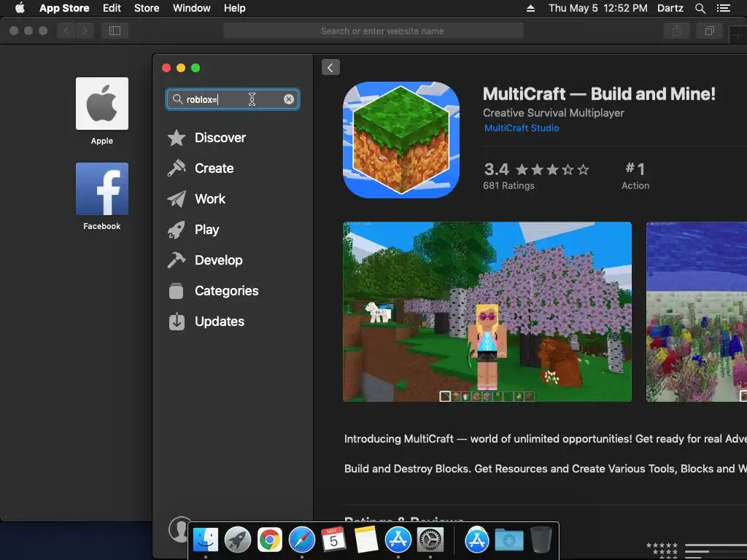The width and height of the screenshot is (747, 560).
Task: Launch Google Chrome from the dock
Action: click(270, 540)
